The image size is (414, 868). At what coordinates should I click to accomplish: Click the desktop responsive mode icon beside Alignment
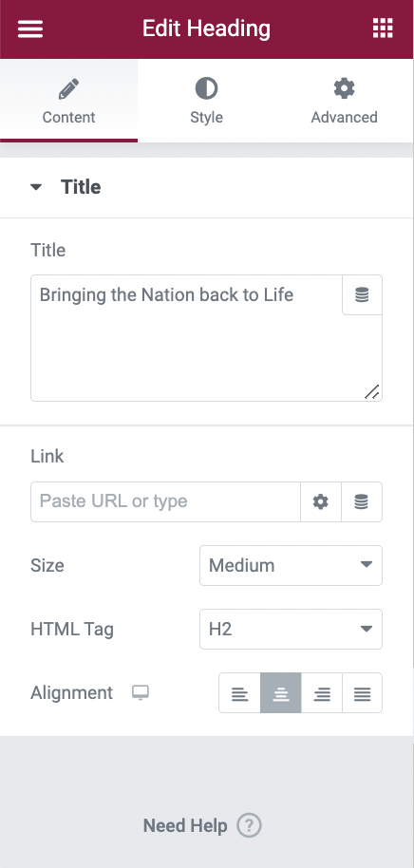(x=141, y=692)
